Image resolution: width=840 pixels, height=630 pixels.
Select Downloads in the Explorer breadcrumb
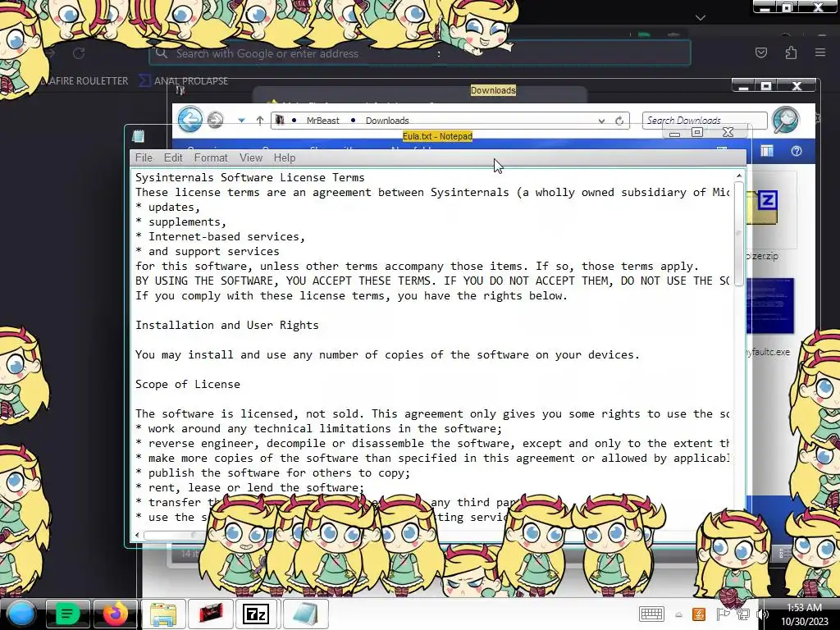(x=387, y=121)
